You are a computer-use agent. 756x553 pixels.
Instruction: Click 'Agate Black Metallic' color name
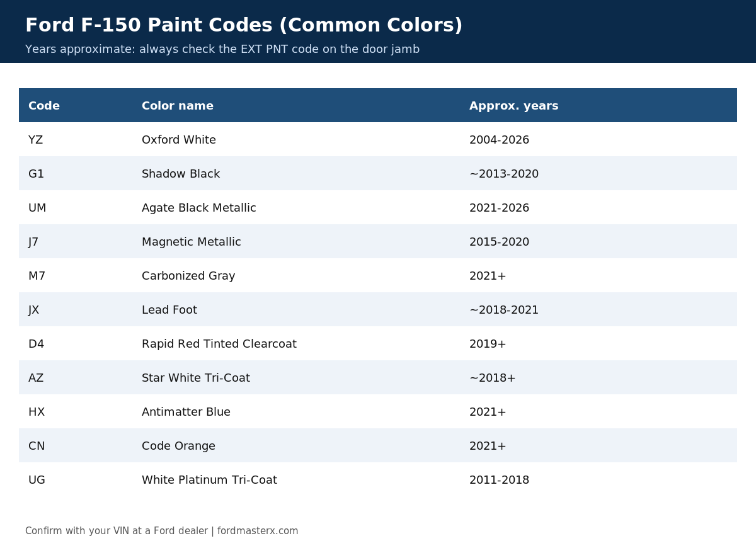click(199, 208)
